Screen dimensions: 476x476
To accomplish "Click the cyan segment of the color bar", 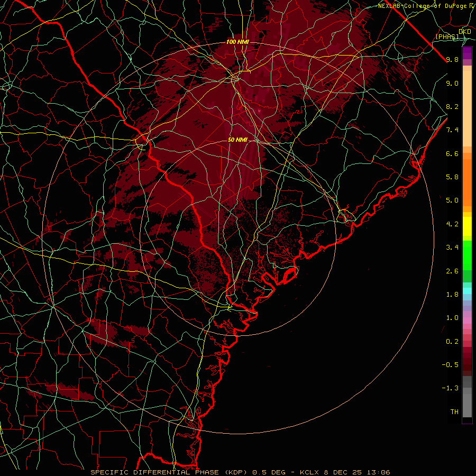I will click(x=467, y=291).
